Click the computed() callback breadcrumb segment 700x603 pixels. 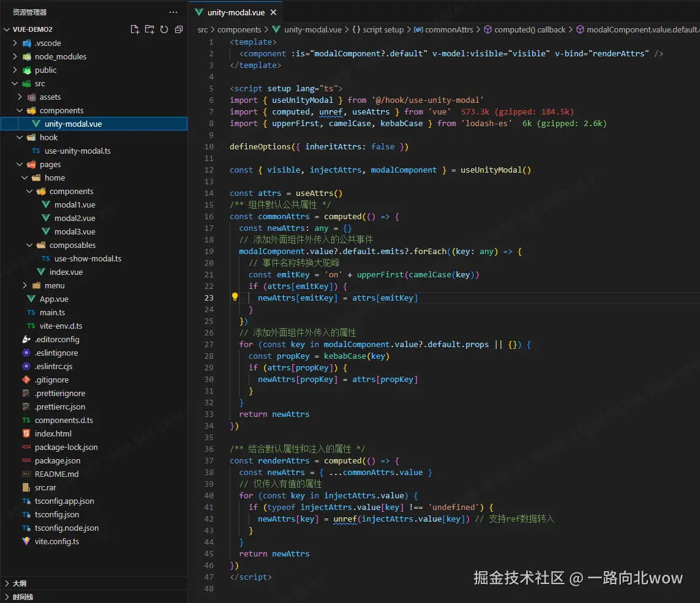pyautogui.click(x=525, y=29)
